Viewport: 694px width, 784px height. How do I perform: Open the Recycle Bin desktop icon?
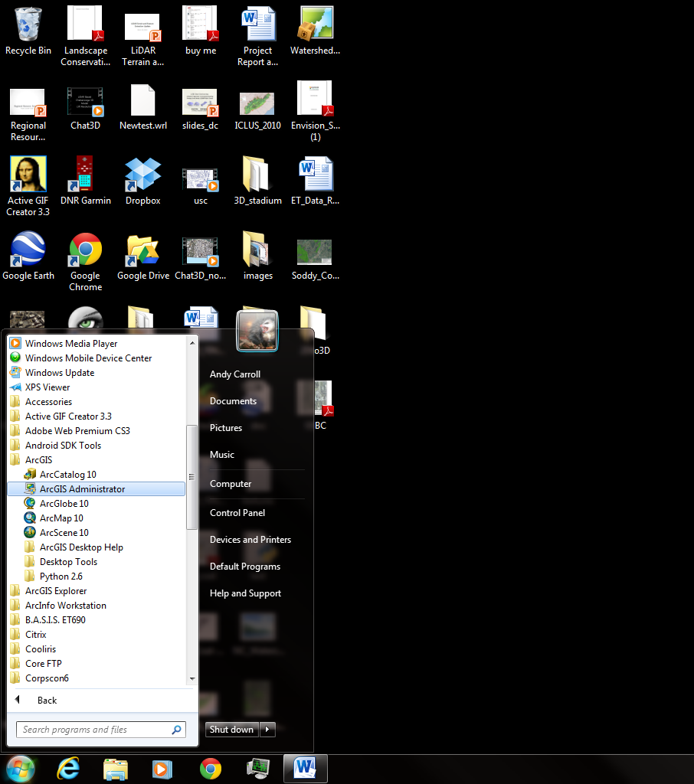28,31
